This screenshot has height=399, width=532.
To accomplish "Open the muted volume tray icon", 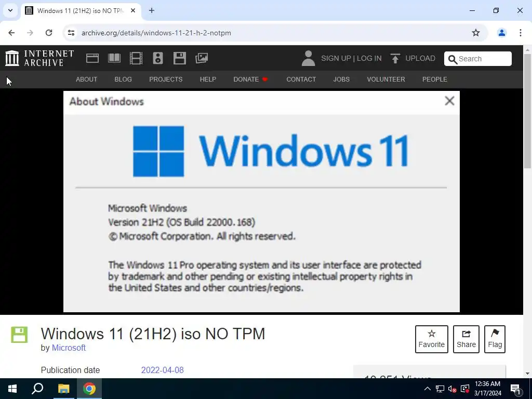I will 452,389.
